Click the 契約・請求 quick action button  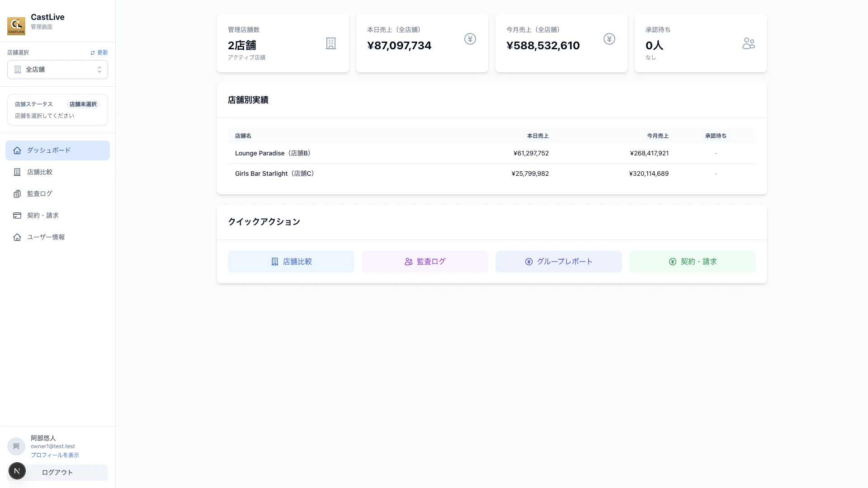coord(693,262)
